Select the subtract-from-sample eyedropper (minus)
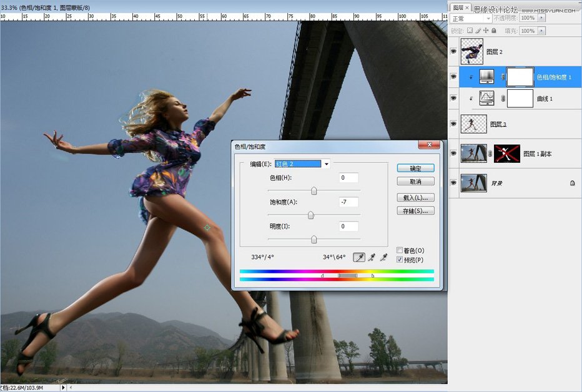 tap(384, 257)
